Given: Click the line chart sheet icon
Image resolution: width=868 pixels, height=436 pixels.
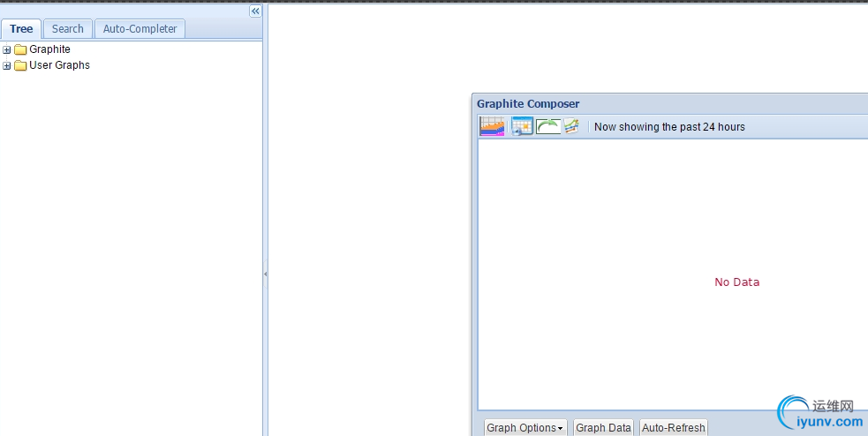Looking at the screenshot, I should pyautogui.click(x=570, y=127).
